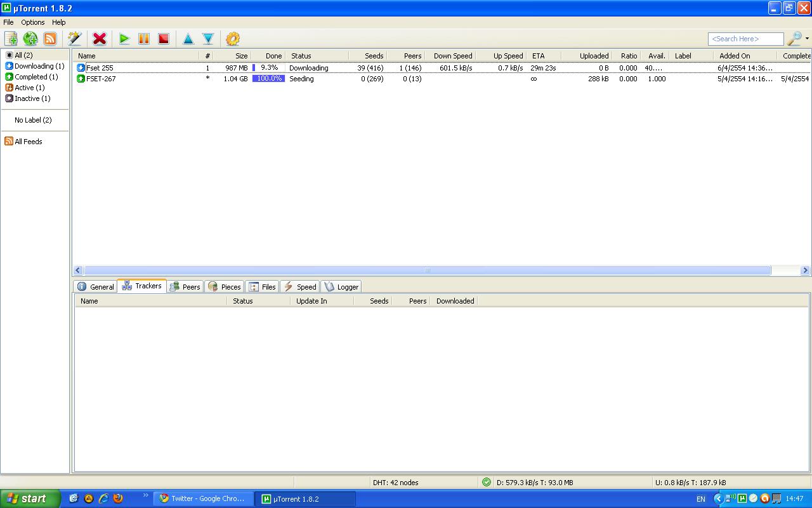This screenshot has height=508, width=812.
Task: Click the Add Torrent toolbar icon
Action: 11,39
